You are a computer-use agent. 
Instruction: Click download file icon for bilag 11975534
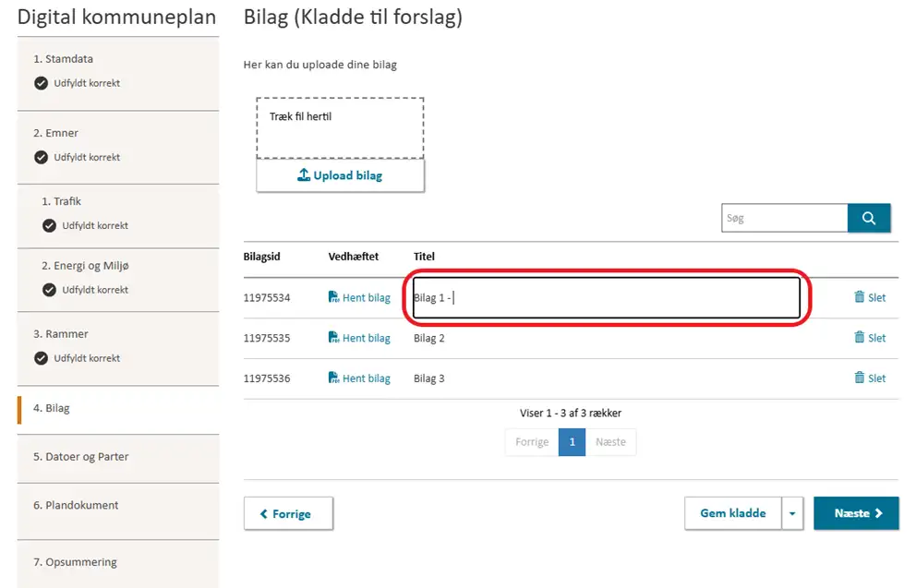point(334,297)
